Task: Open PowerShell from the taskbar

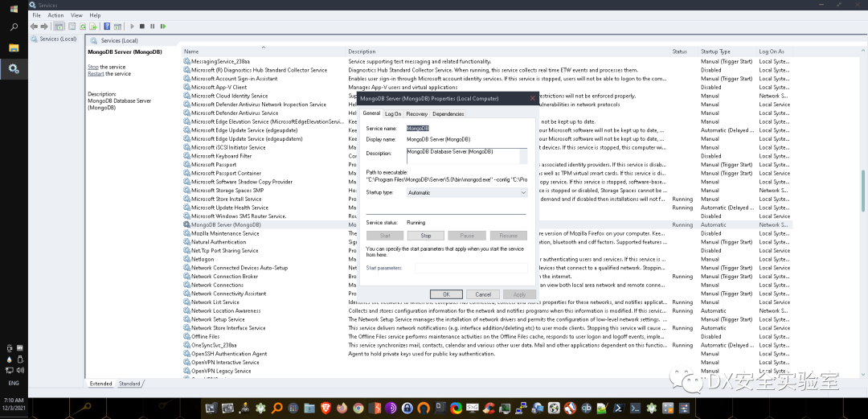Action: click(620, 409)
